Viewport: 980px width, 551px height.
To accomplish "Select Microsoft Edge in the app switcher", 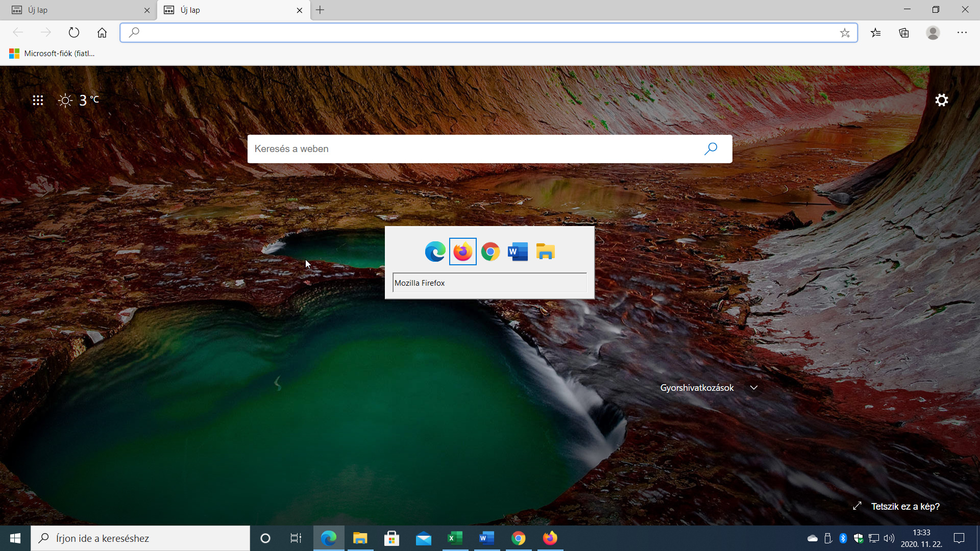I will pyautogui.click(x=435, y=252).
